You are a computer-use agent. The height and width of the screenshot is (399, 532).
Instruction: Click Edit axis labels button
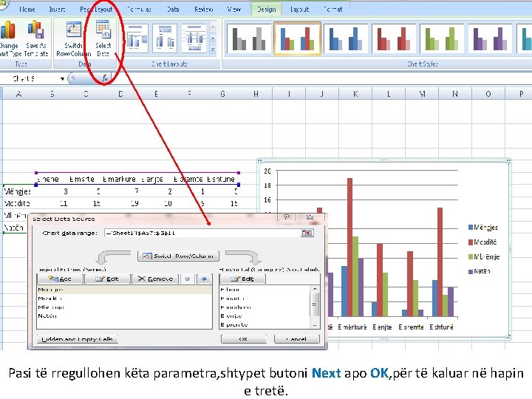pos(242,279)
